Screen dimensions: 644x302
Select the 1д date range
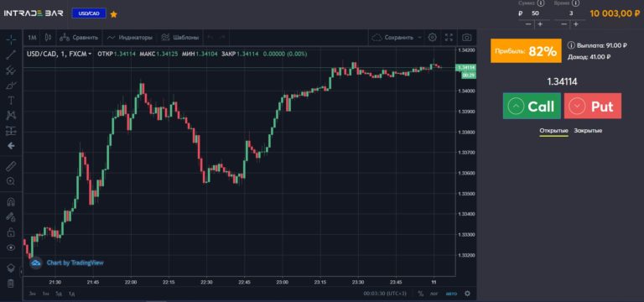pos(71,294)
